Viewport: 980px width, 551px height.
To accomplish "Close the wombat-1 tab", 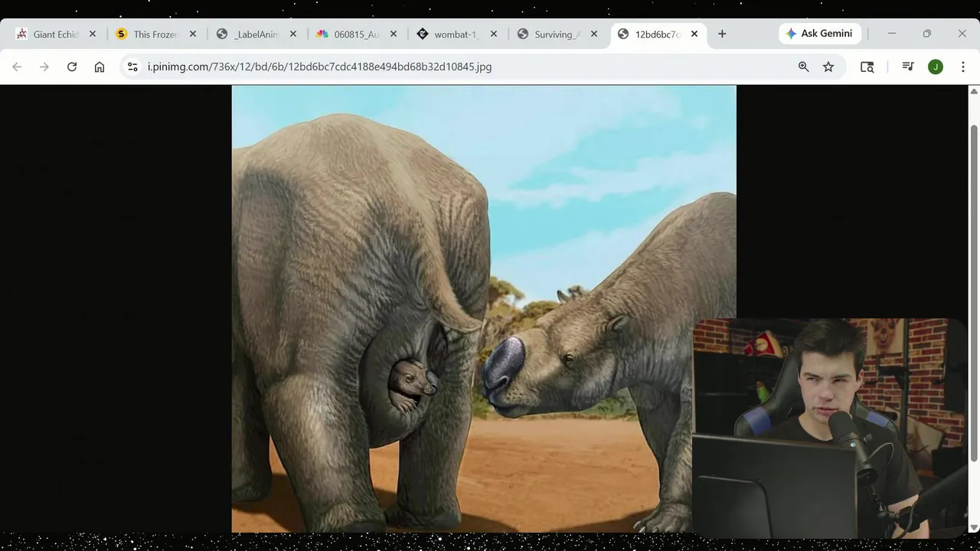I will (494, 34).
